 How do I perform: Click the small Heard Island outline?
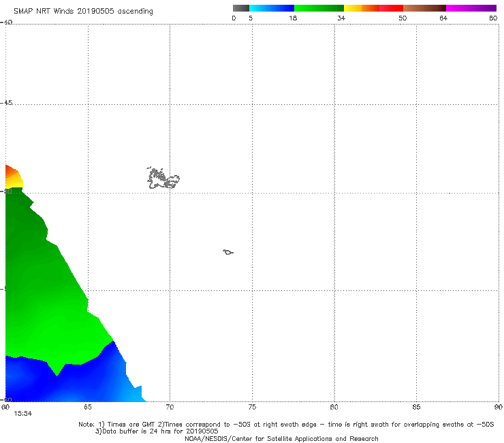[x=228, y=252]
